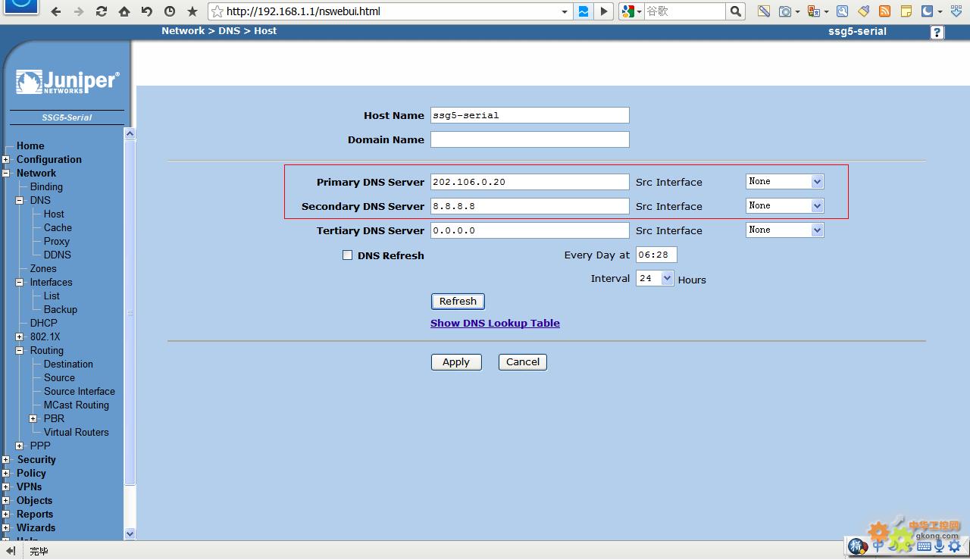970x560 pixels.
Task: Click the browser forward arrow
Action: 79,11
